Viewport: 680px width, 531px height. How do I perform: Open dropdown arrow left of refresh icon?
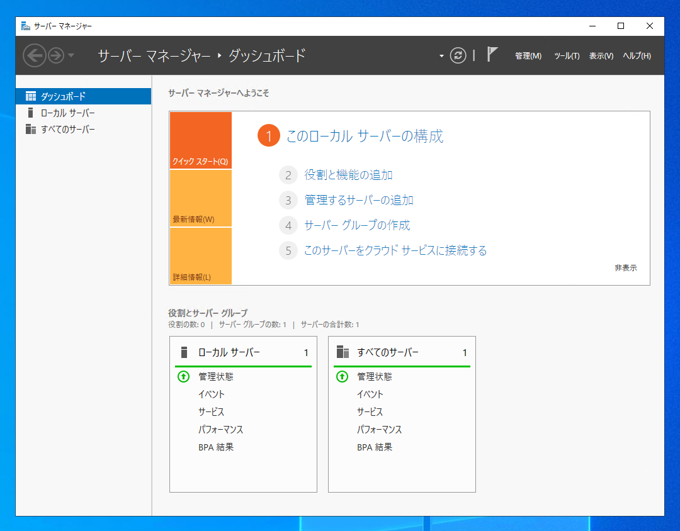point(441,56)
